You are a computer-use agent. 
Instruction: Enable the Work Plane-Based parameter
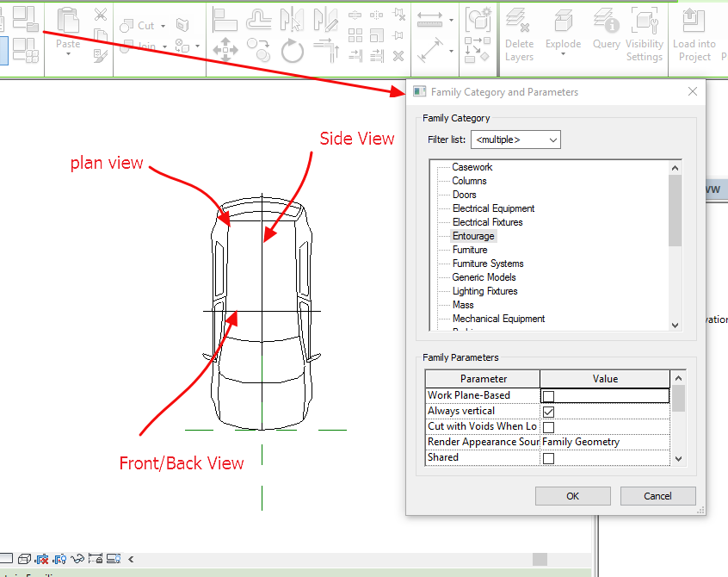tap(547, 394)
